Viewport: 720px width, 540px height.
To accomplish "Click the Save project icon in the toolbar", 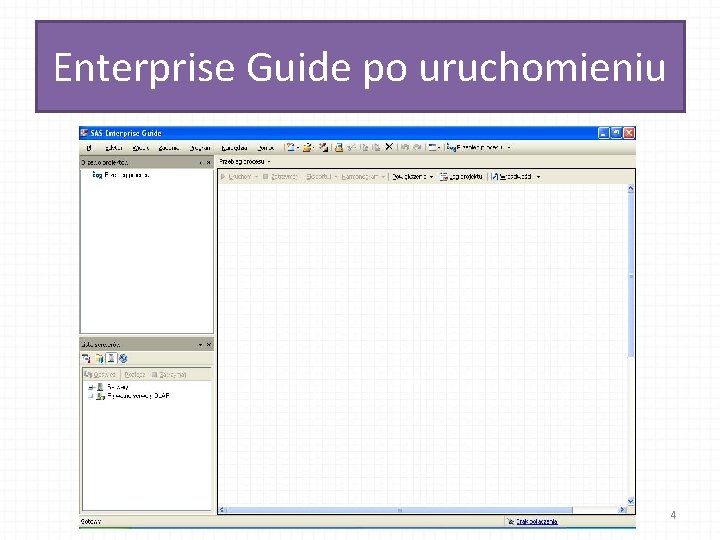I will pos(323,147).
